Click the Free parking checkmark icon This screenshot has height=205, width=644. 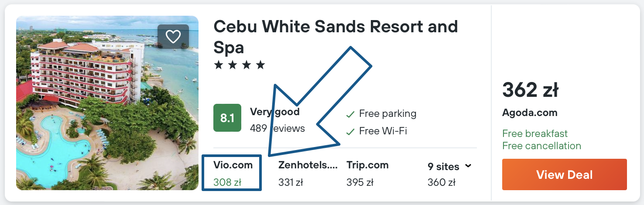point(350,114)
